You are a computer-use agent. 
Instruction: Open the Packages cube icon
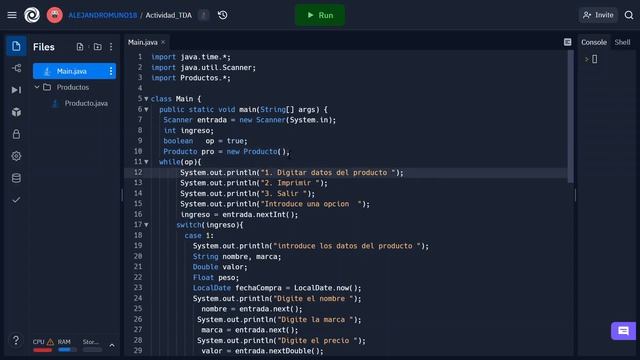[16, 112]
